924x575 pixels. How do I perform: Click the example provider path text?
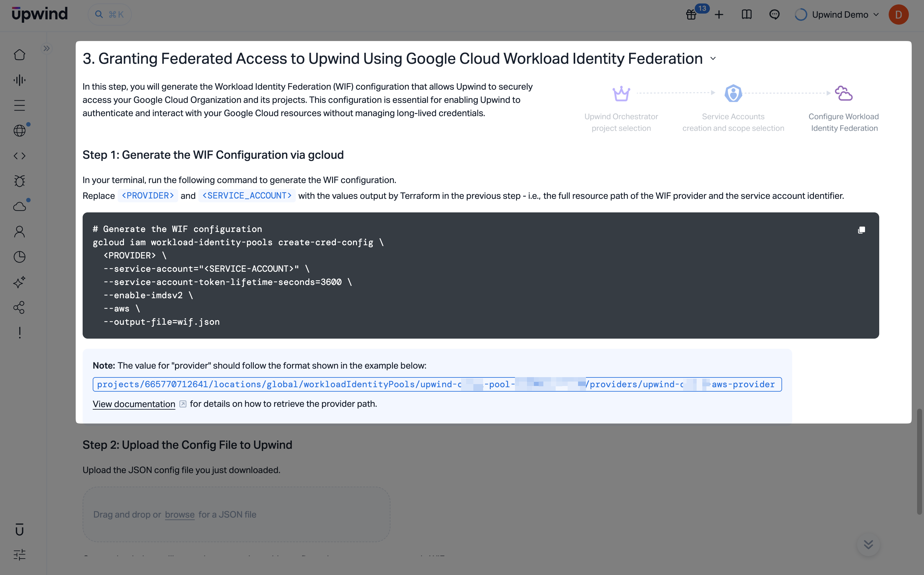tap(437, 384)
